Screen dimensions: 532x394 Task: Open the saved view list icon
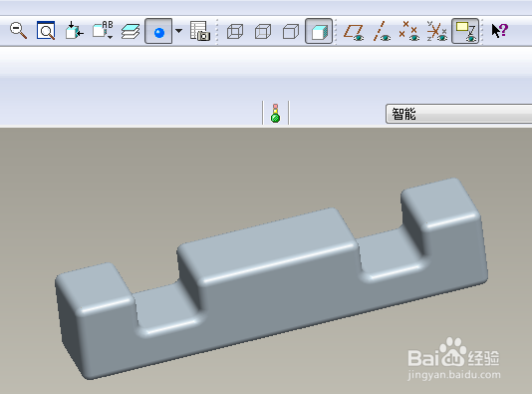(103, 31)
